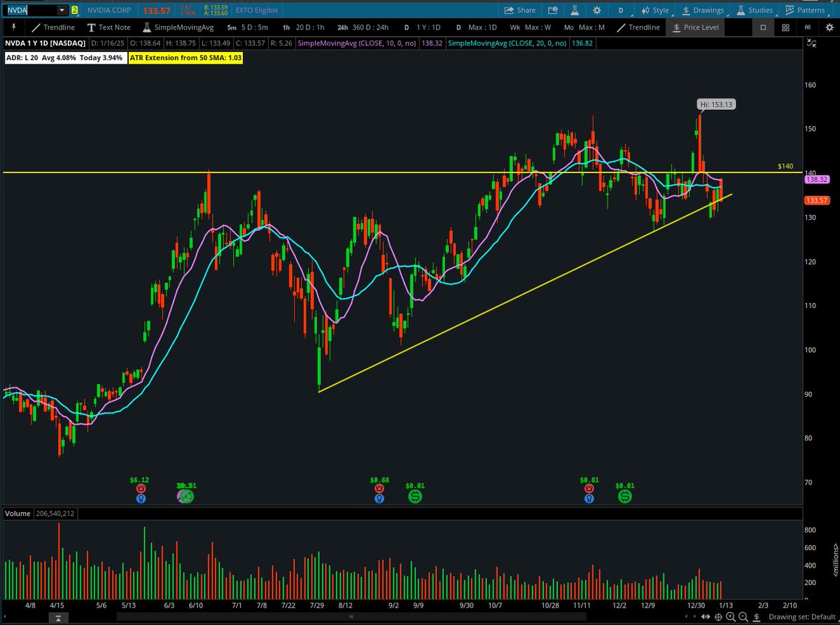Click the $6.12 earnings phone icon
Image resolution: width=840 pixels, height=625 pixels.
pos(141,489)
